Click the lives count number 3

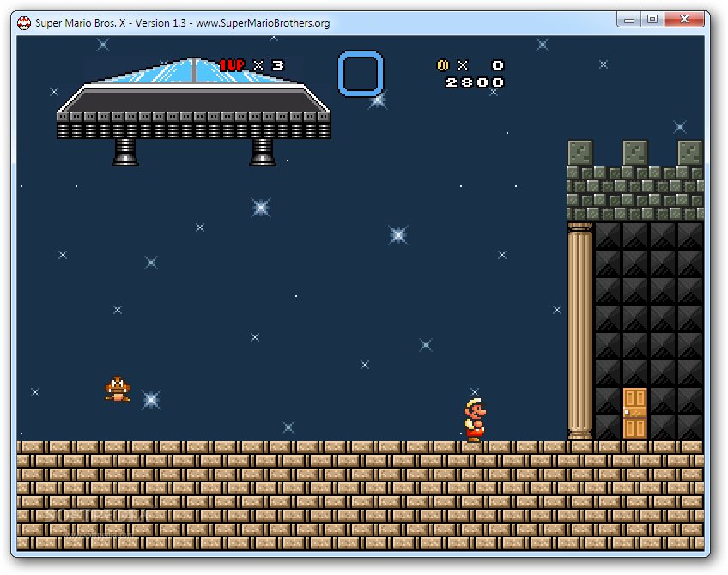[277, 65]
